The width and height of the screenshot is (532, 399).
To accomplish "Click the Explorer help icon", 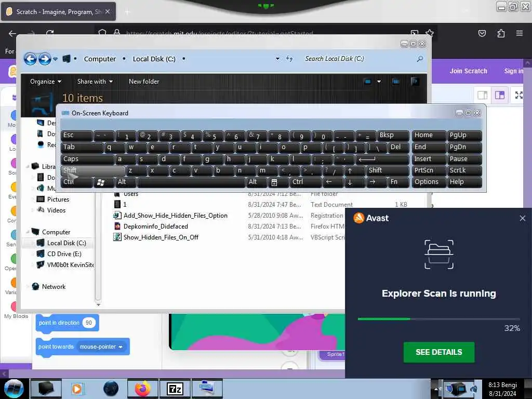I will click(415, 82).
